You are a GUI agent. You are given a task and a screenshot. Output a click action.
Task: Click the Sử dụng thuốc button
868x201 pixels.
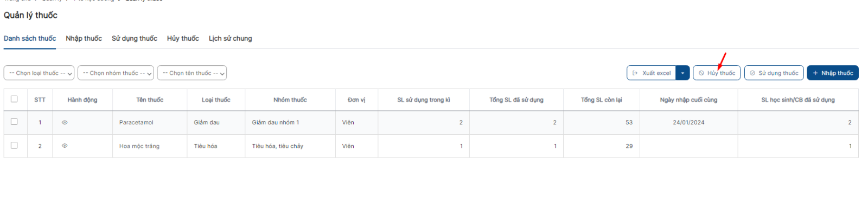pyautogui.click(x=774, y=73)
